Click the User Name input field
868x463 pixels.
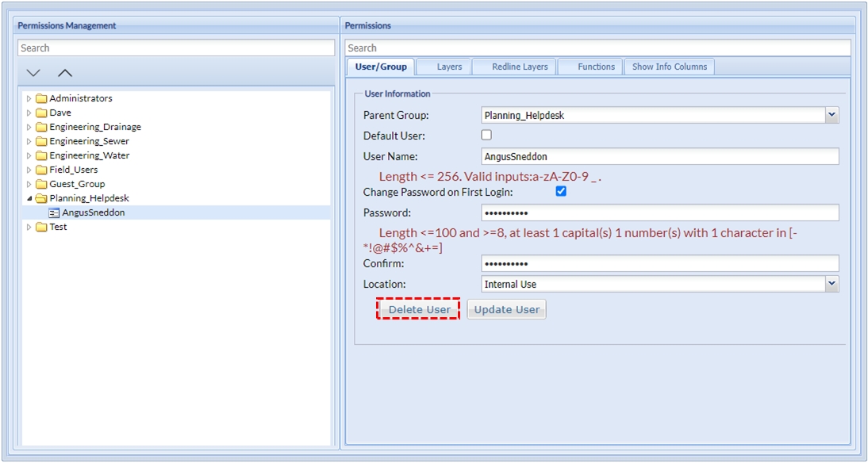coord(659,157)
